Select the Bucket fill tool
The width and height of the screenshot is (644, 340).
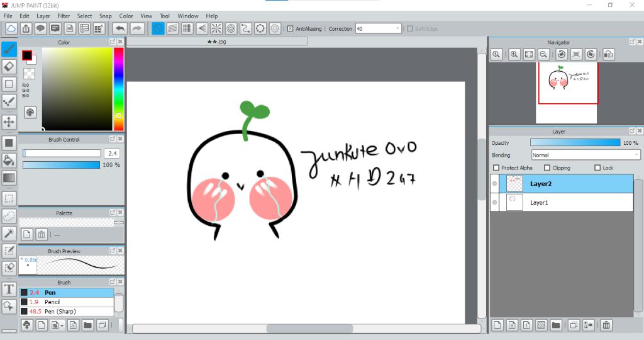9,160
